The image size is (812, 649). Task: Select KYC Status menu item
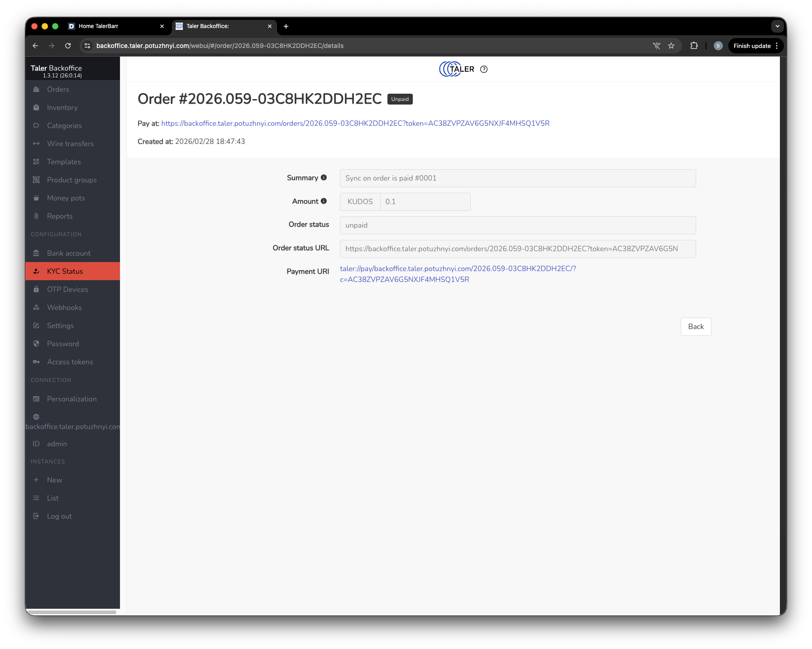(65, 272)
